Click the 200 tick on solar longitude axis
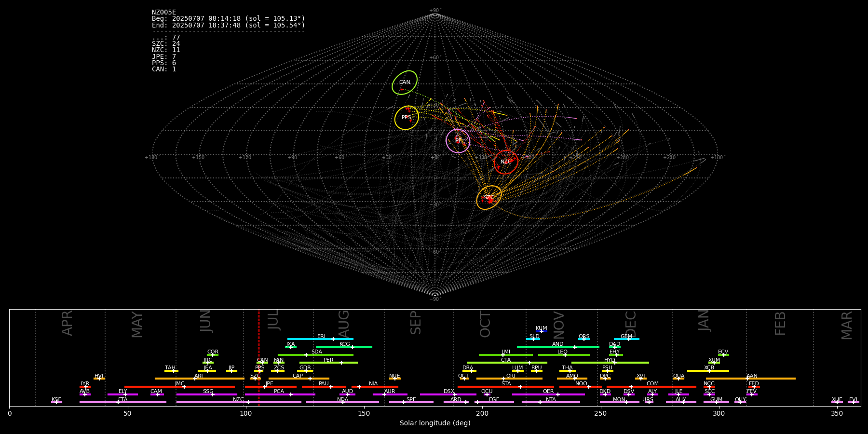The width and height of the screenshot is (868, 434). 482,413
